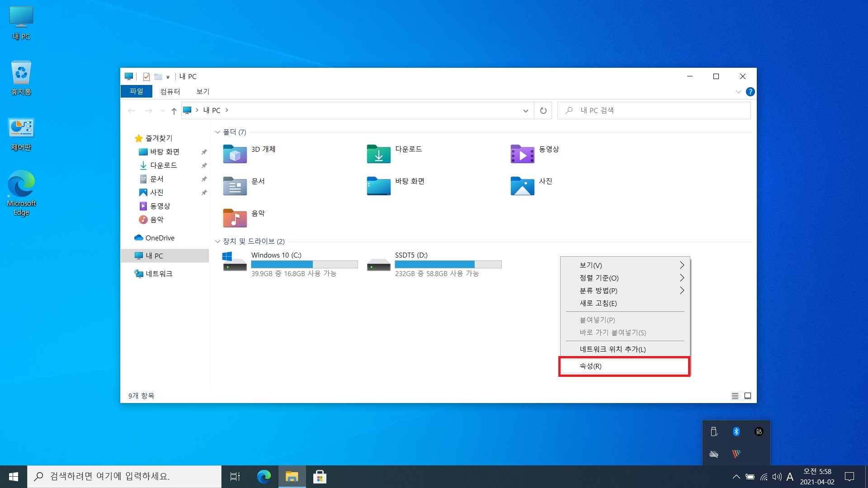Open the notification action center
Viewport: 868px width, 488px height.
(x=849, y=477)
